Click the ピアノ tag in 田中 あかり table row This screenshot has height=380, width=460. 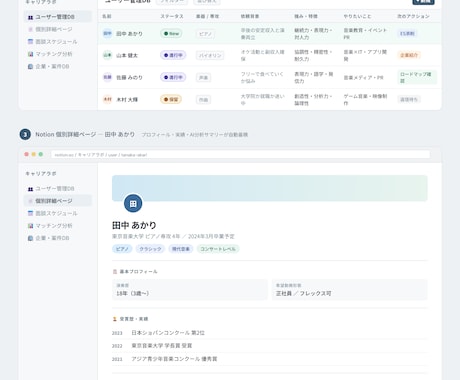click(205, 34)
